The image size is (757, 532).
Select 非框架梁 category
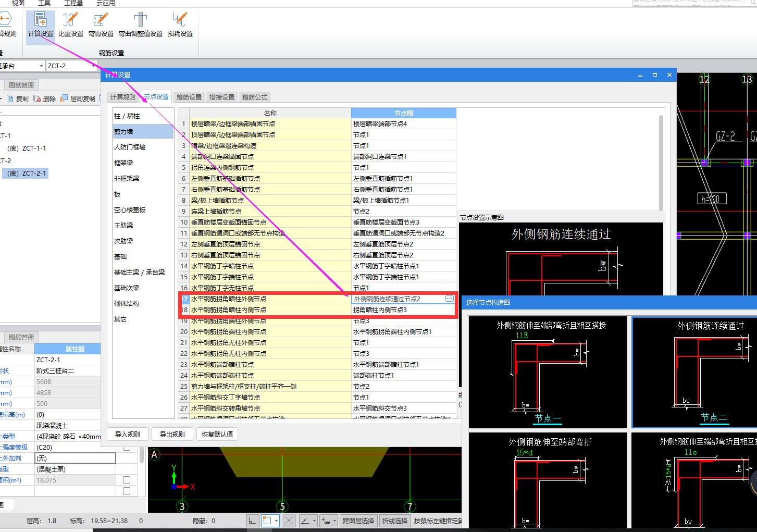coord(143,178)
